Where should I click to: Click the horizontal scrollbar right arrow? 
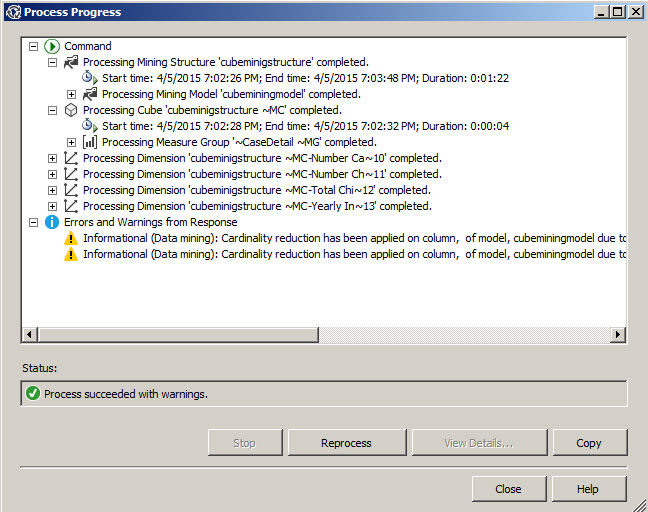click(x=618, y=334)
